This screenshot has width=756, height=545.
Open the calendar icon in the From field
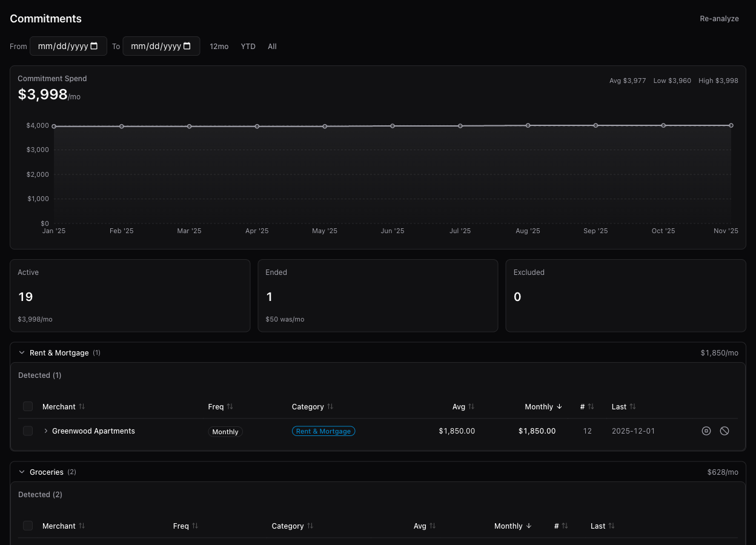(x=94, y=45)
